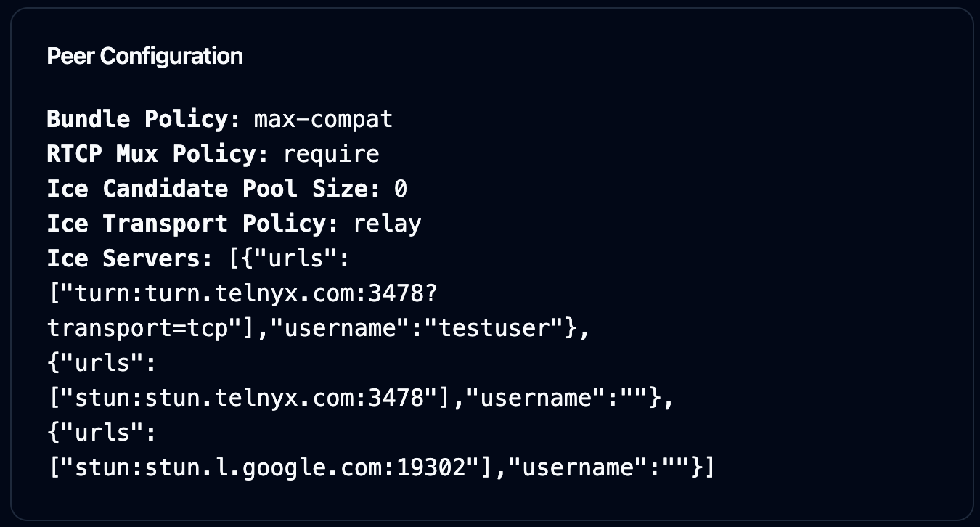Click the transport=tcp text
This screenshot has height=527, width=980.
(x=137, y=328)
